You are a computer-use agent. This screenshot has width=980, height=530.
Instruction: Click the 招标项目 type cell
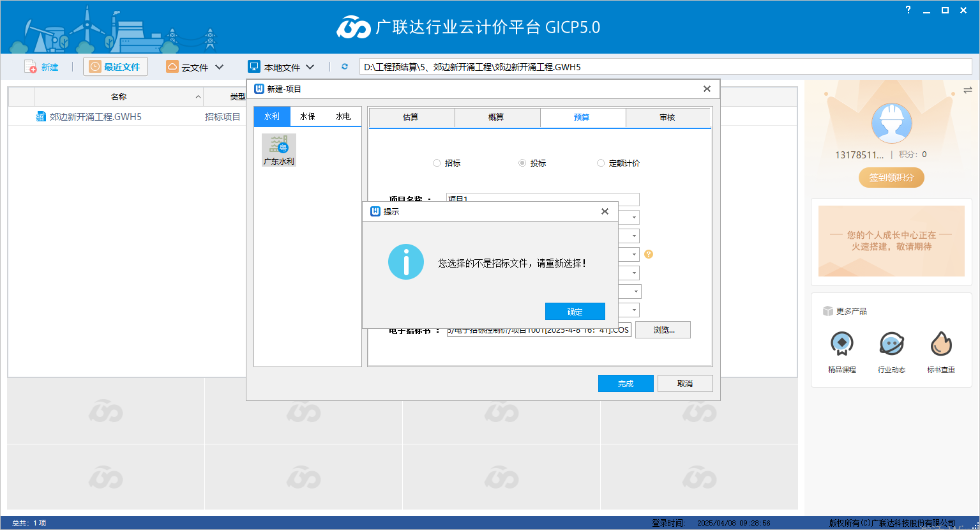[223, 117]
